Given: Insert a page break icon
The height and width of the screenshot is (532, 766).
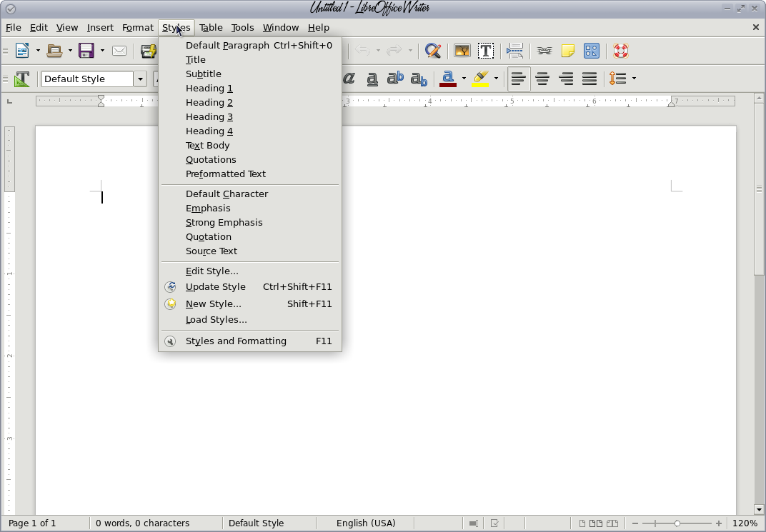Looking at the screenshot, I should [x=515, y=51].
